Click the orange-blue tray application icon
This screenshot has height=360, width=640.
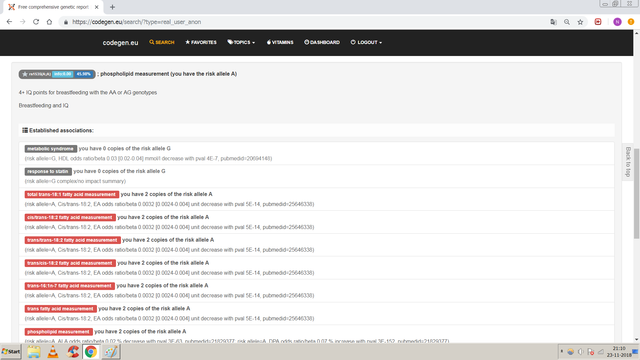tap(571, 351)
